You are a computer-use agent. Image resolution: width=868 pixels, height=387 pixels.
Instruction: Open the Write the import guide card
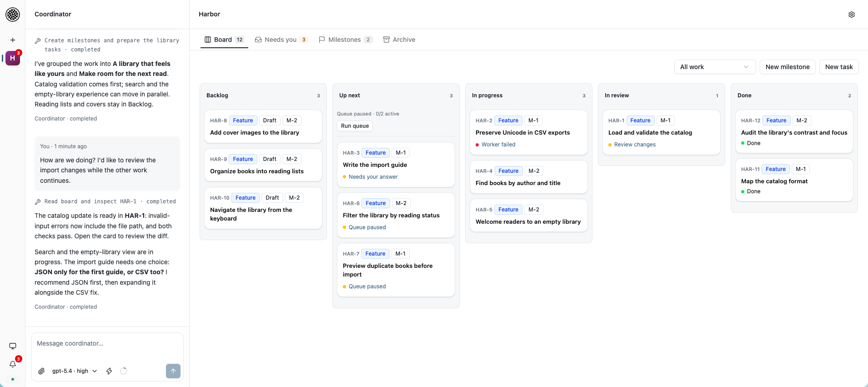[396, 165]
